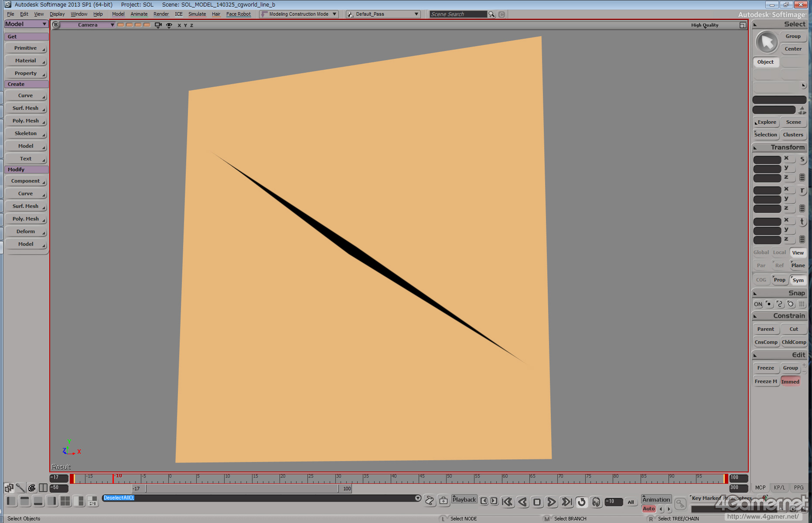The height and width of the screenshot is (523, 812).
Task: Open the paint palette tool icon
Action: click(32, 488)
